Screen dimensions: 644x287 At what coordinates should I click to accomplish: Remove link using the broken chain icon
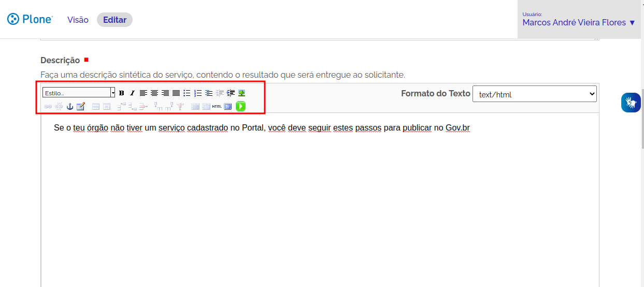pos(59,106)
